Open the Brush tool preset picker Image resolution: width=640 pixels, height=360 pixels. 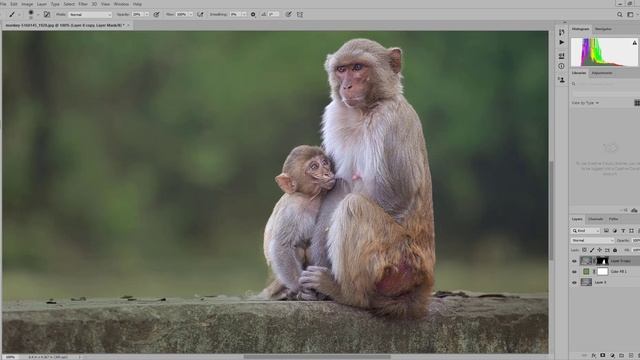[x=14, y=14]
